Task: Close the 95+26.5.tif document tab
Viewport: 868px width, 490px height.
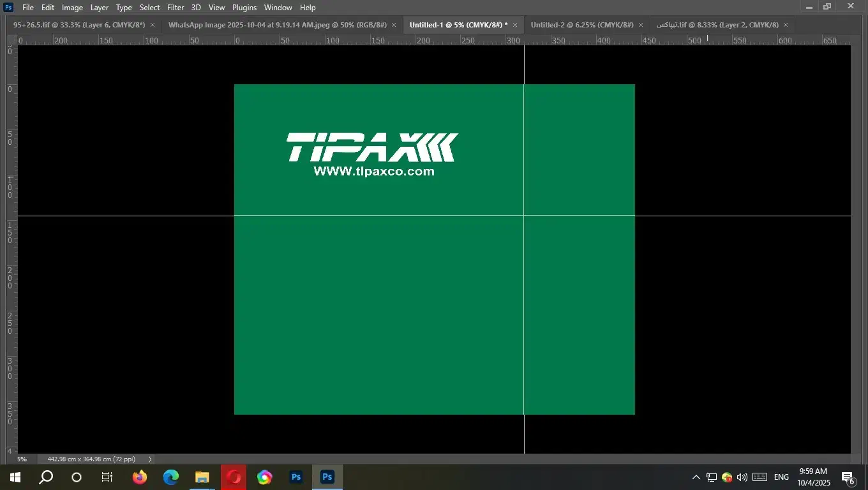Action: pyautogui.click(x=153, y=25)
